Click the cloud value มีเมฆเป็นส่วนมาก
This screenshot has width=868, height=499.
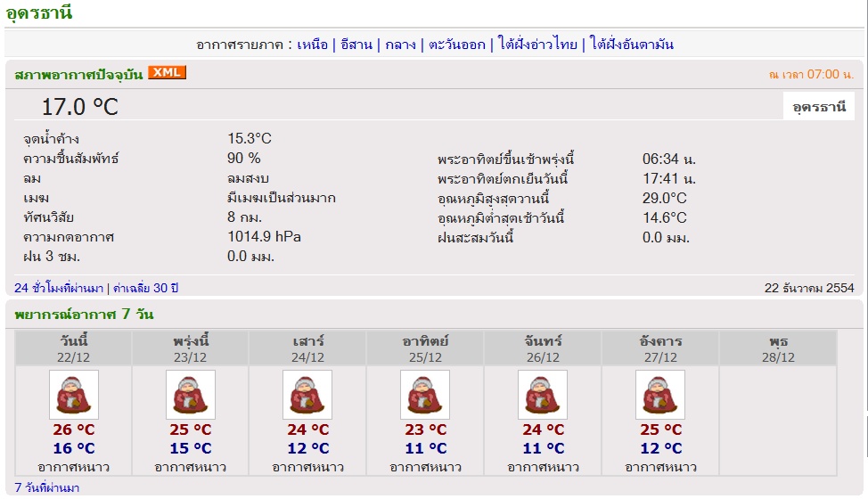[282, 198]
